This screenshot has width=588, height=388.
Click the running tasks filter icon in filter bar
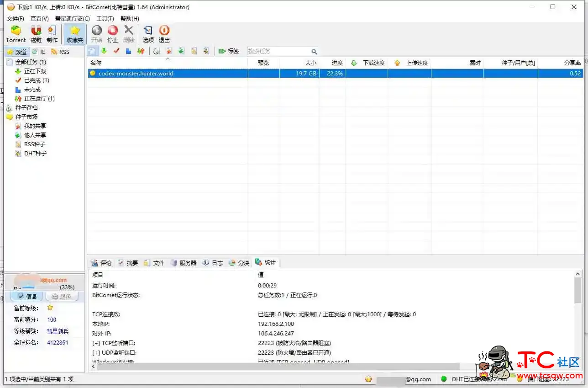point(141,51)
